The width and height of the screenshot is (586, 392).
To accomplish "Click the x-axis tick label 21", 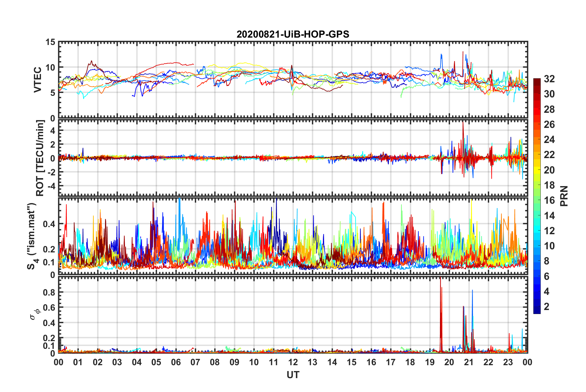I will point(469,362).
